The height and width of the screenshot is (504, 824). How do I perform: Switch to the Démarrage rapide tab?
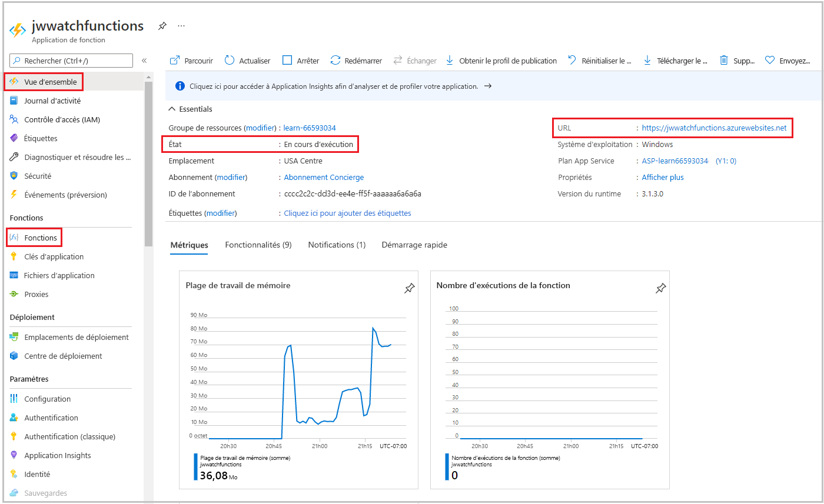pyautogui.click(x=414, y=245)
